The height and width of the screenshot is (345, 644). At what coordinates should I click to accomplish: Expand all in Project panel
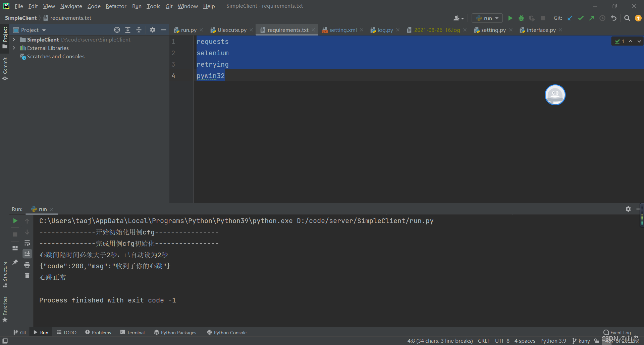128,30
